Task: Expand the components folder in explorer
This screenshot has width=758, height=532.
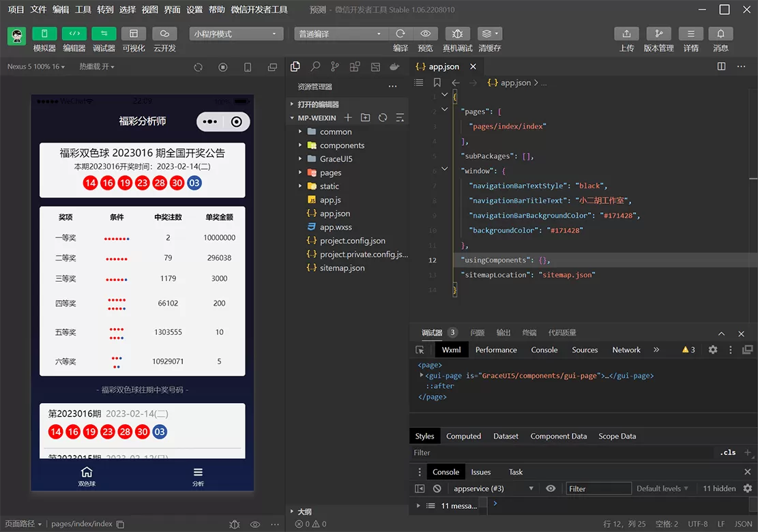Action: [x=342, y=145]
